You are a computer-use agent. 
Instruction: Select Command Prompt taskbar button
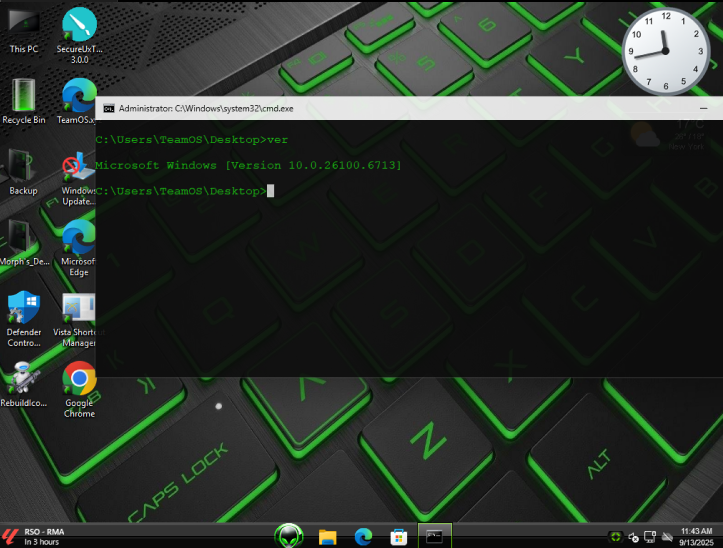click(434, 536)
